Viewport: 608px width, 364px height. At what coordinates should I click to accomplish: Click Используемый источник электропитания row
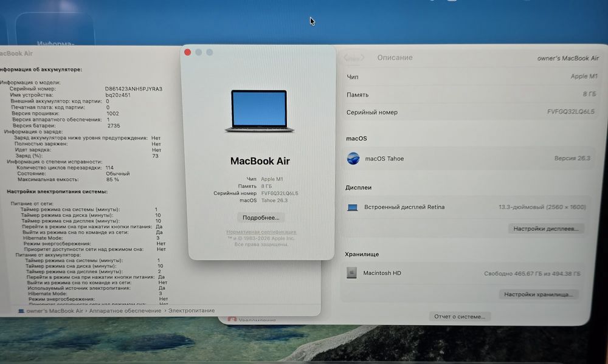pos(97,288)
